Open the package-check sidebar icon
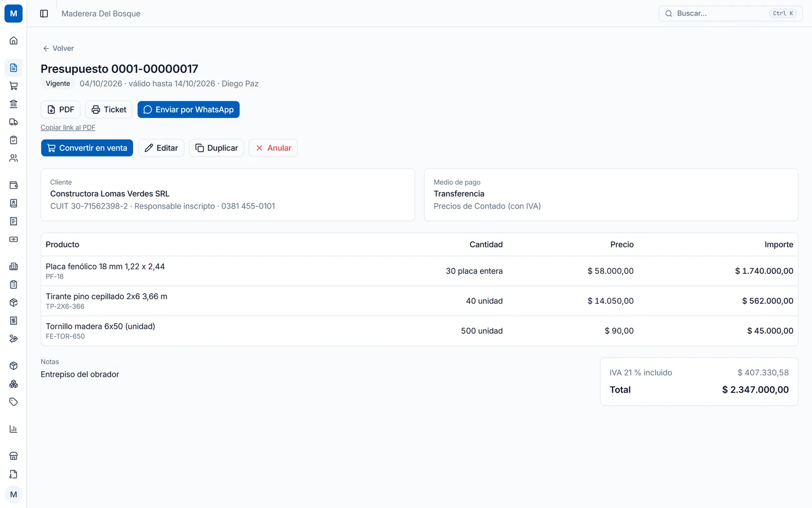Image resolution: width=812 pixels, height=508 pixels. coord(14,303)
